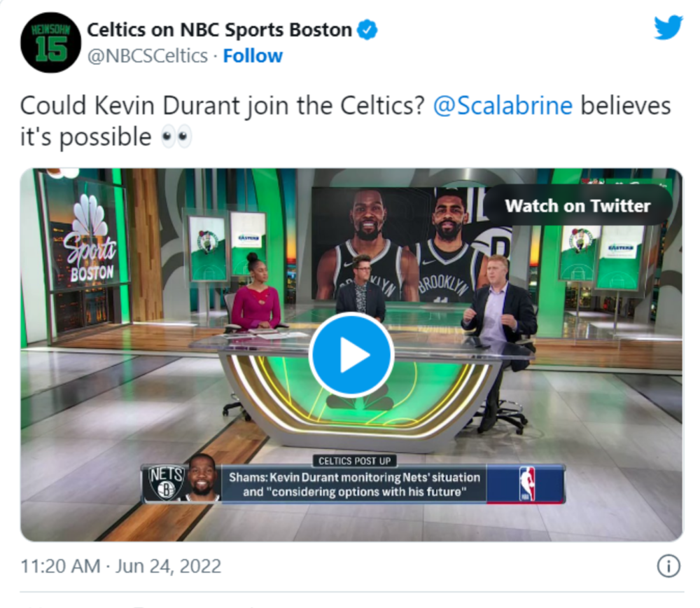Click the "Could Kevin Durant join" tweet text

[x=223, y=106]
